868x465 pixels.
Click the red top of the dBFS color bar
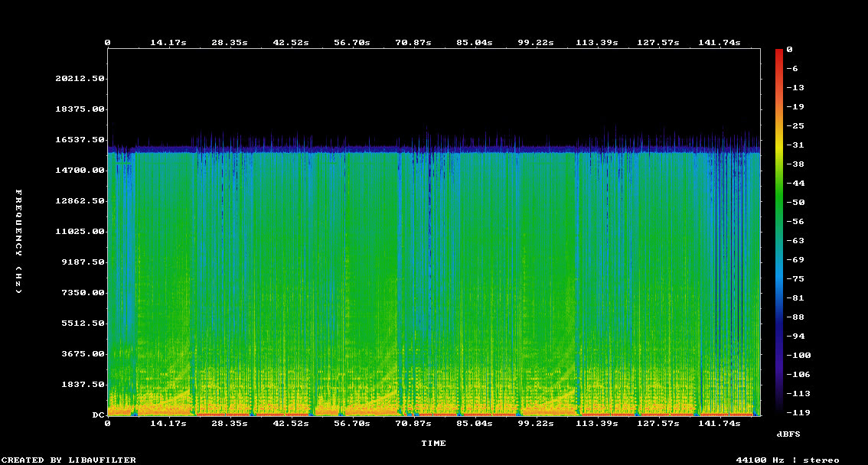779,52
